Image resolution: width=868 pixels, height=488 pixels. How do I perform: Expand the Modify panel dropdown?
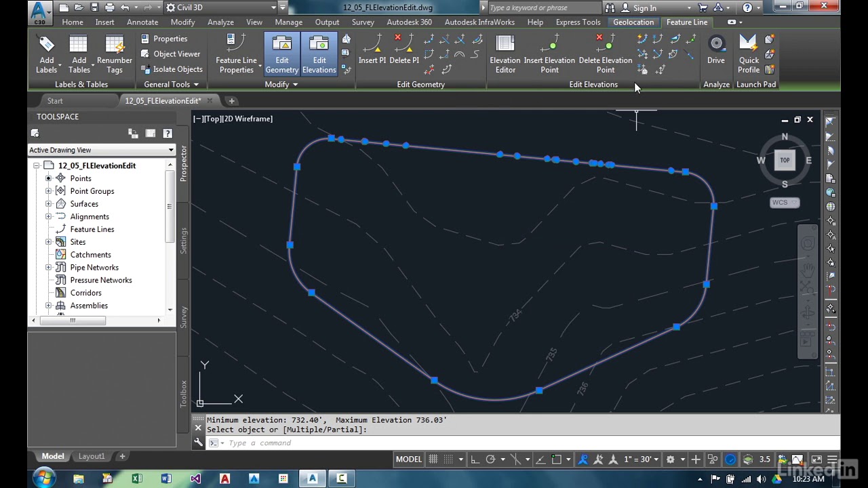click(x=281, y=85)
